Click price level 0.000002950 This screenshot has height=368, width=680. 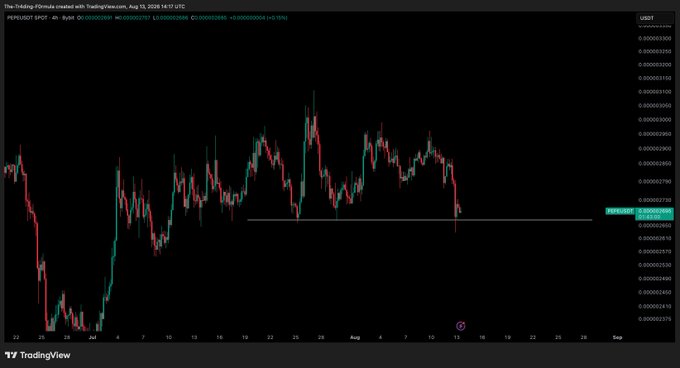coord(655,134)
